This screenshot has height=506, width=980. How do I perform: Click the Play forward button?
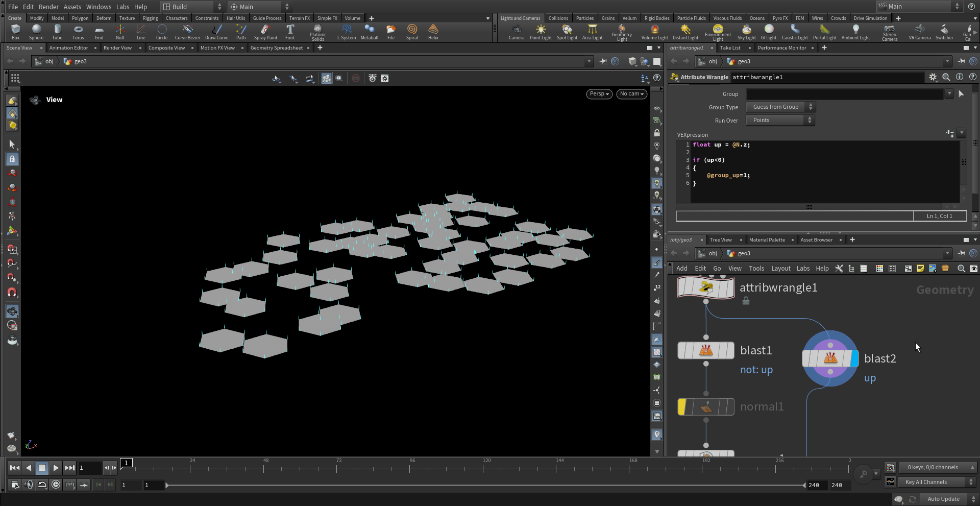(x=56, y=468)
